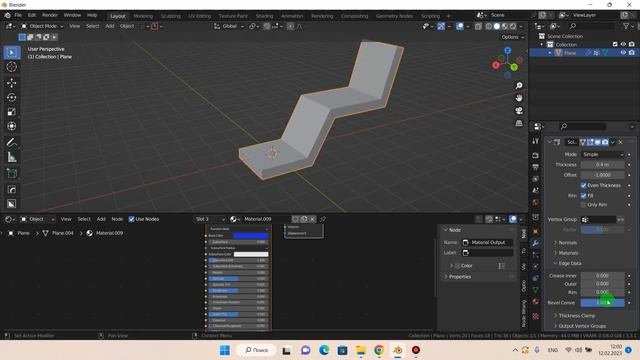This screenshot has width=640, height=360.
Task: Remove the Solidify modifier with X
Action: 620,142
